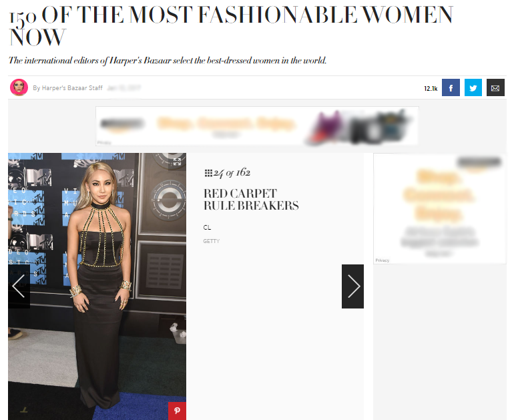Share the article by email icon
512x420 pixels.
pyautogui.click(x=495, y=87)
